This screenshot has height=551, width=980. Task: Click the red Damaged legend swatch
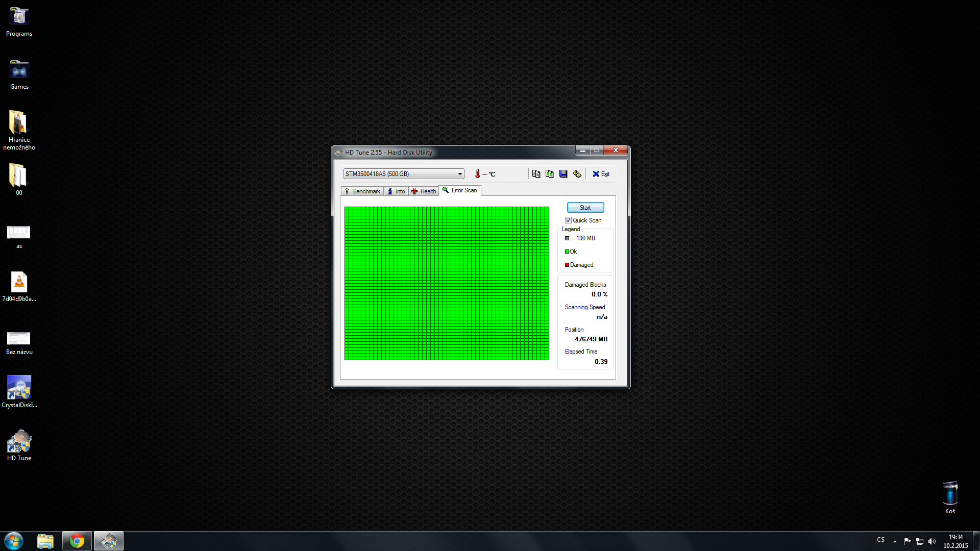coord(567,265)
